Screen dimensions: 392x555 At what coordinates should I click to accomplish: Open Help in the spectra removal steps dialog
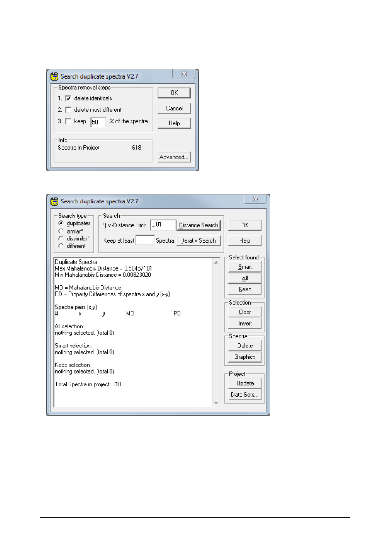pyautogui.click(x=174, y=123)
